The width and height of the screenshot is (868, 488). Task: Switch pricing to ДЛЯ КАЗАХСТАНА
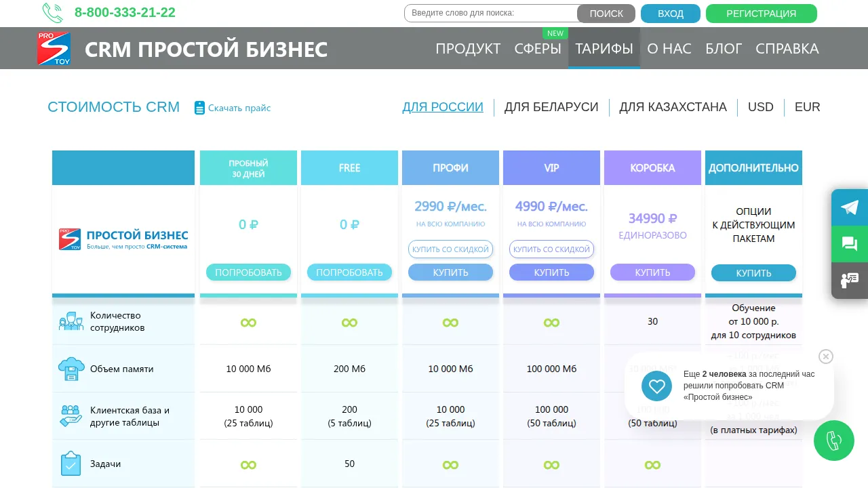point(673,107)
